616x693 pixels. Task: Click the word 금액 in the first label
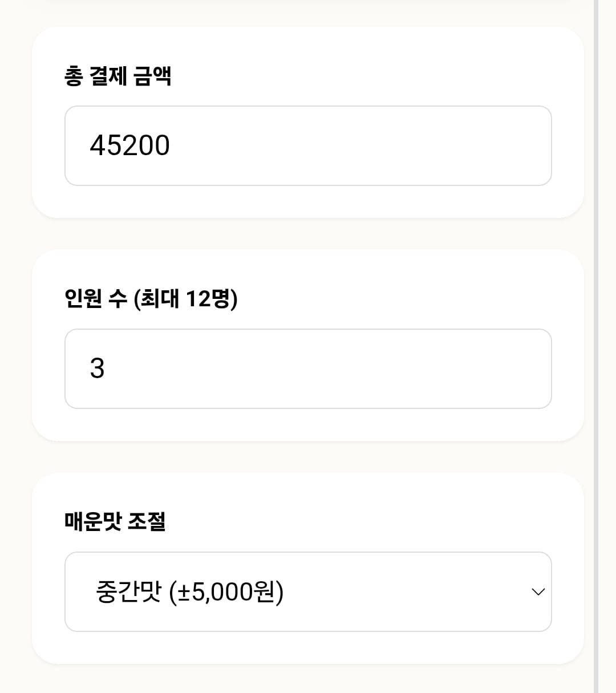(152, 76)
